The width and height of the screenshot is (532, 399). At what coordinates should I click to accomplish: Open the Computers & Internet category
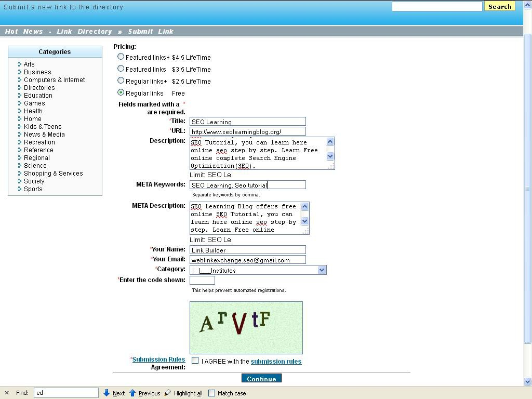coord(54,80)
